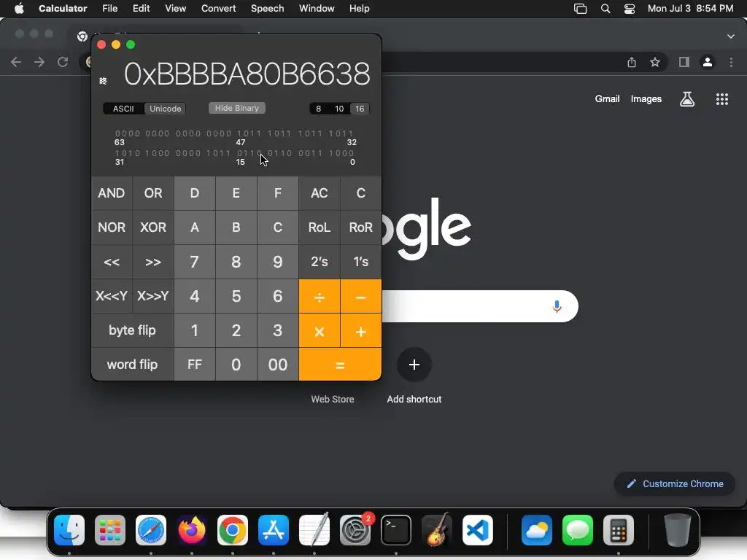Click the XOR operator button
This screenshot has height=560, width=747.
click(x=153, y=227)
